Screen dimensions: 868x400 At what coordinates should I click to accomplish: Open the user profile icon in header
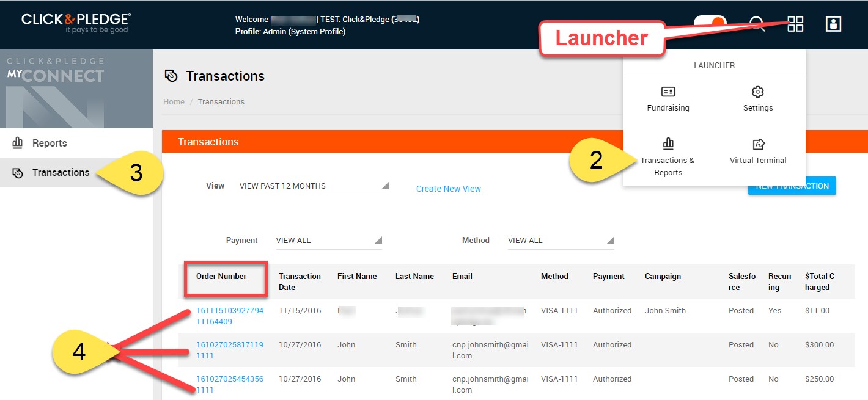[x=833, y=24]
